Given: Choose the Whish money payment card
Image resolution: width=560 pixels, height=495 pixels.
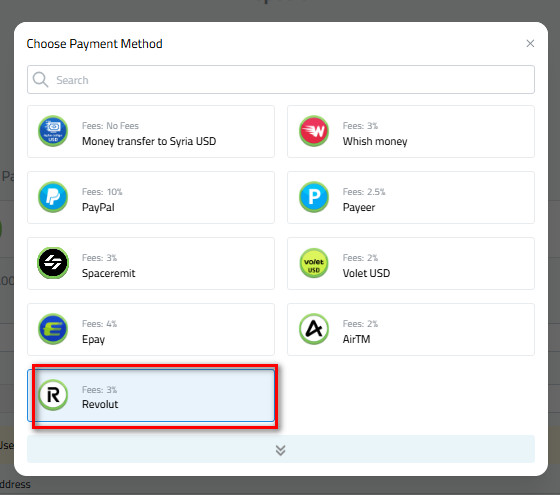Looking at the screenshot, I should tap(411, 131).
